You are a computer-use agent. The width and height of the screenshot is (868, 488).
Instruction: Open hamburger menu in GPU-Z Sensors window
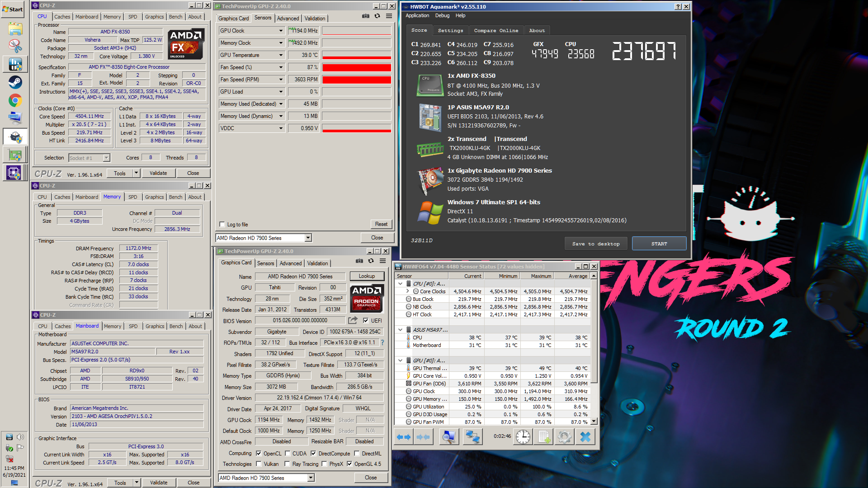[x=389, y=16]
